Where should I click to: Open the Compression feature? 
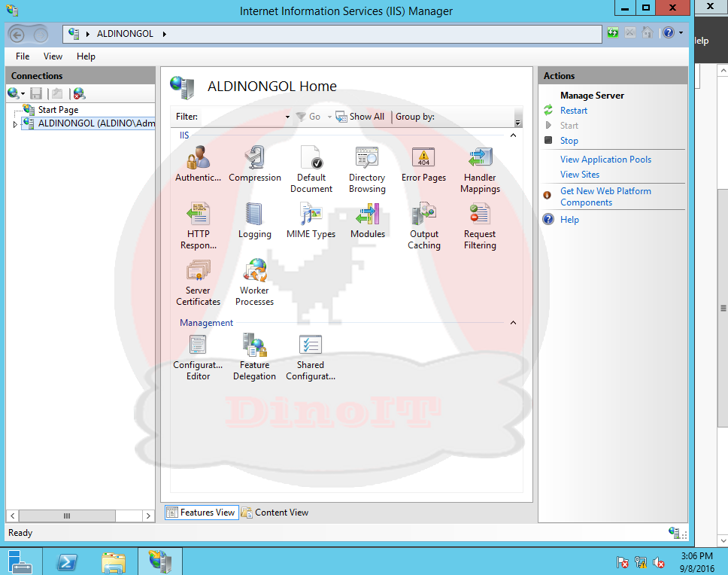coord(254,164)
